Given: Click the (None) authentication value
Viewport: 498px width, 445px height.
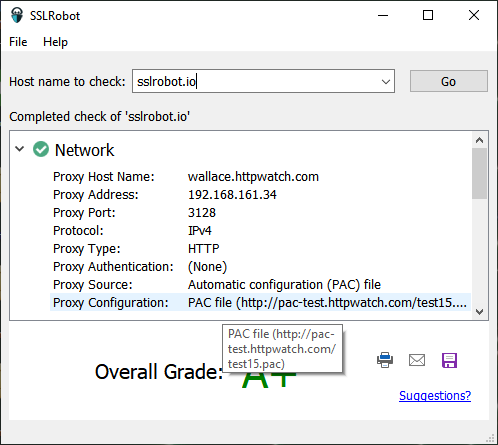Looking at the screenshot, I should pos(207,267).
